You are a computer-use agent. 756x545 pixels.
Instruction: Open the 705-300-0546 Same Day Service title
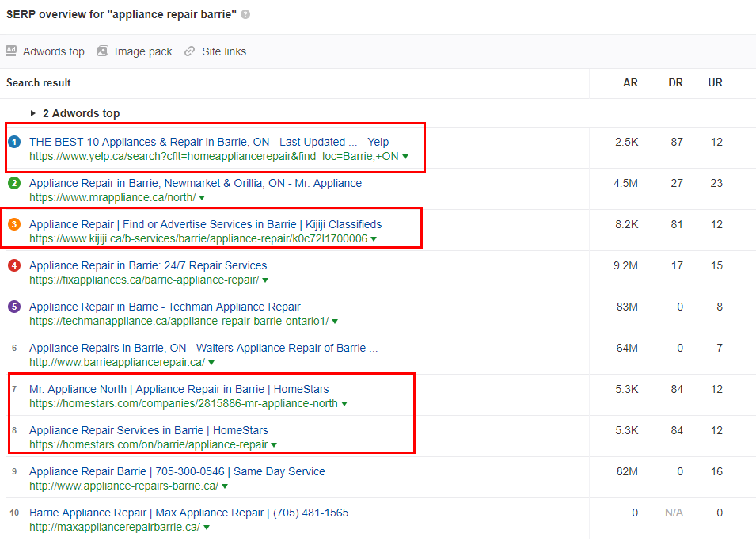coord(177,471)
